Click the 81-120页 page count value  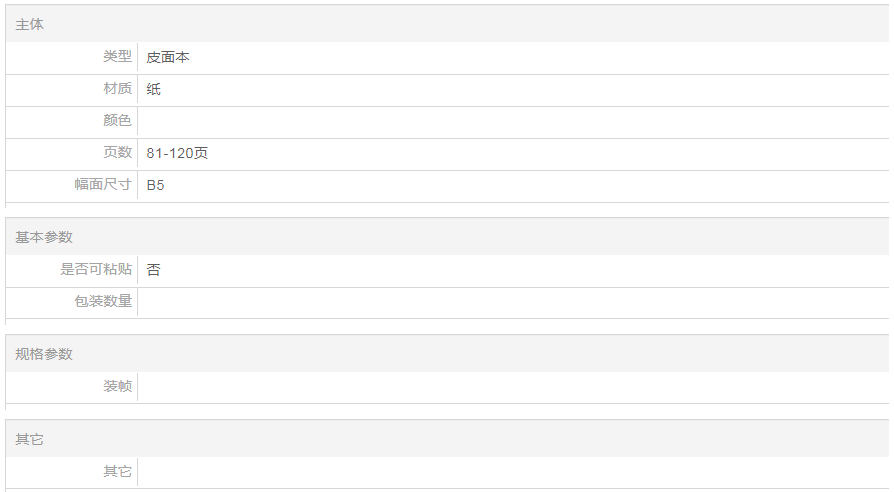pyautogui.click(x=177, y=154)
